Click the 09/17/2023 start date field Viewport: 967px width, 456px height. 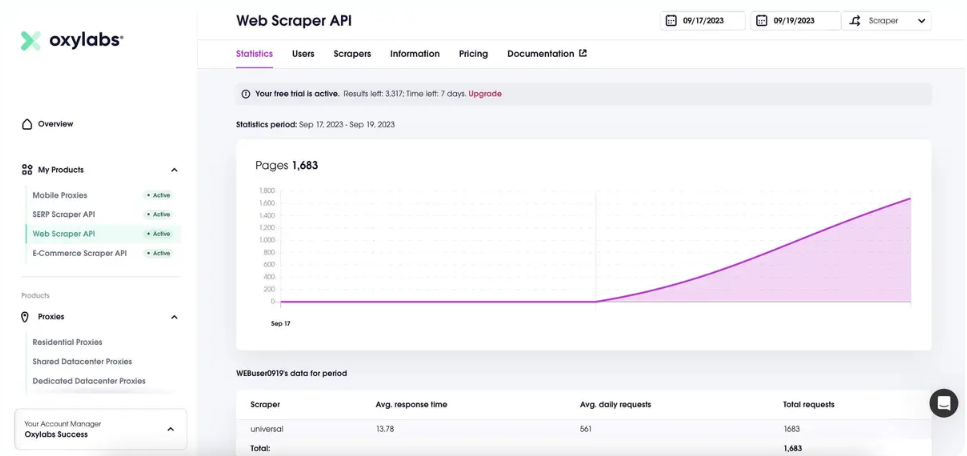pyautogui.click(x=703, y=20)
